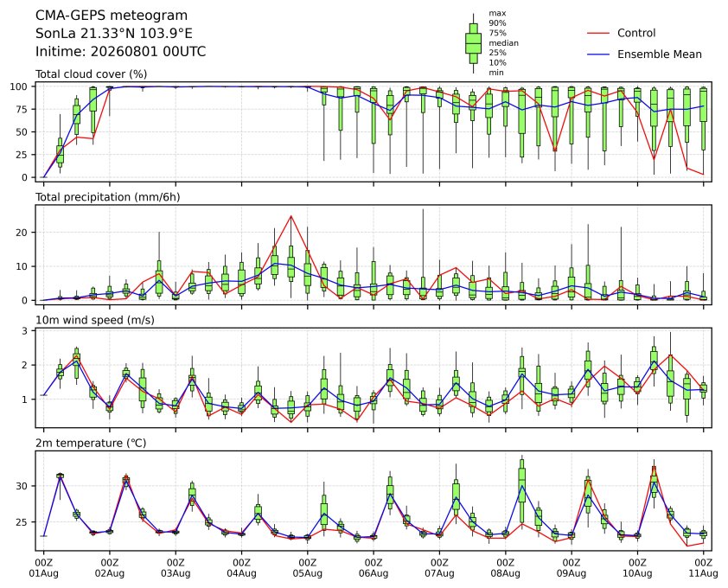Click the Total precipitation panel title
The image size is (728, 588).
coord(108,197)
